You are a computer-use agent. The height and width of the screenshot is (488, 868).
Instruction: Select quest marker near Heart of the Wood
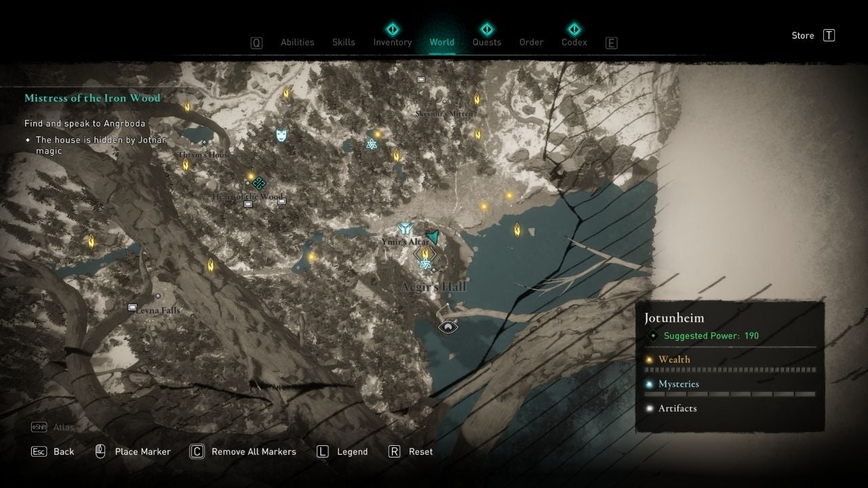(258, 183)
